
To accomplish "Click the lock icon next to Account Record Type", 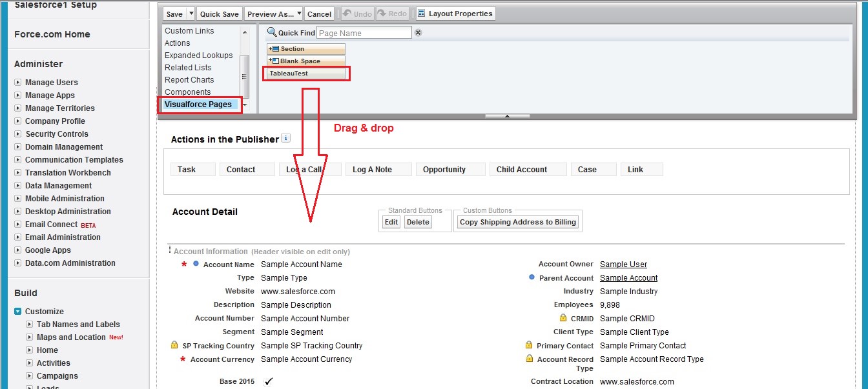I will click(529, 359).
